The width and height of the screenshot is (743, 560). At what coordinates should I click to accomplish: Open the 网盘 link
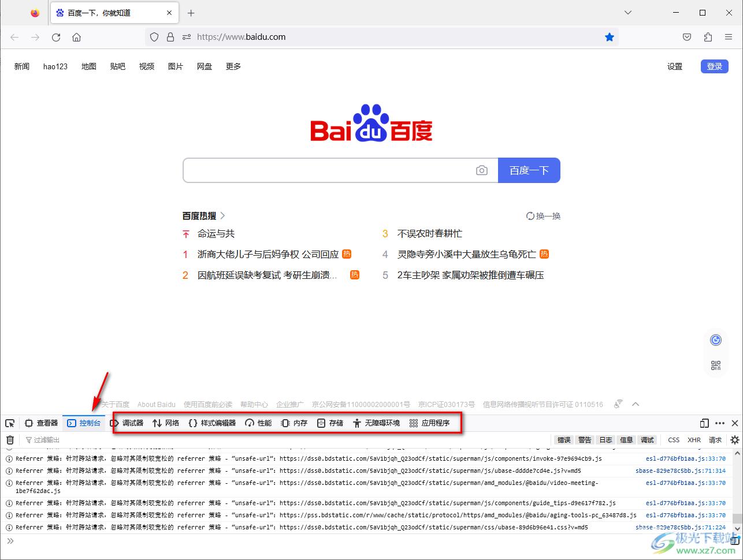click(x=205, y=66)
